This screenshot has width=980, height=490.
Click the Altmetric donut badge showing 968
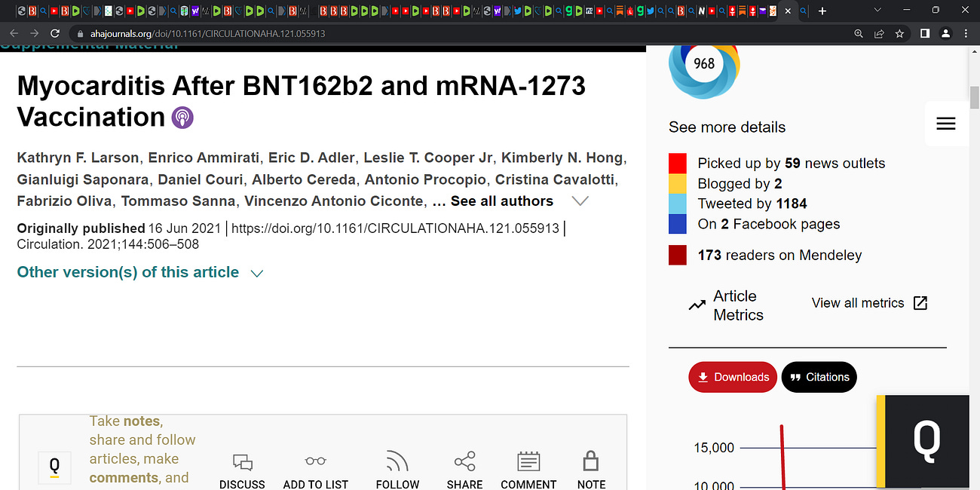(x=704, y=66)
